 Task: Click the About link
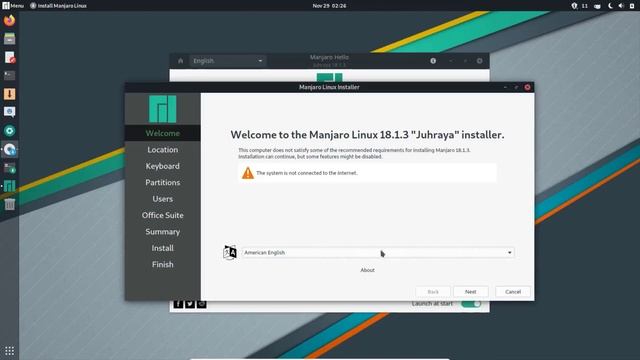(367, 270)
